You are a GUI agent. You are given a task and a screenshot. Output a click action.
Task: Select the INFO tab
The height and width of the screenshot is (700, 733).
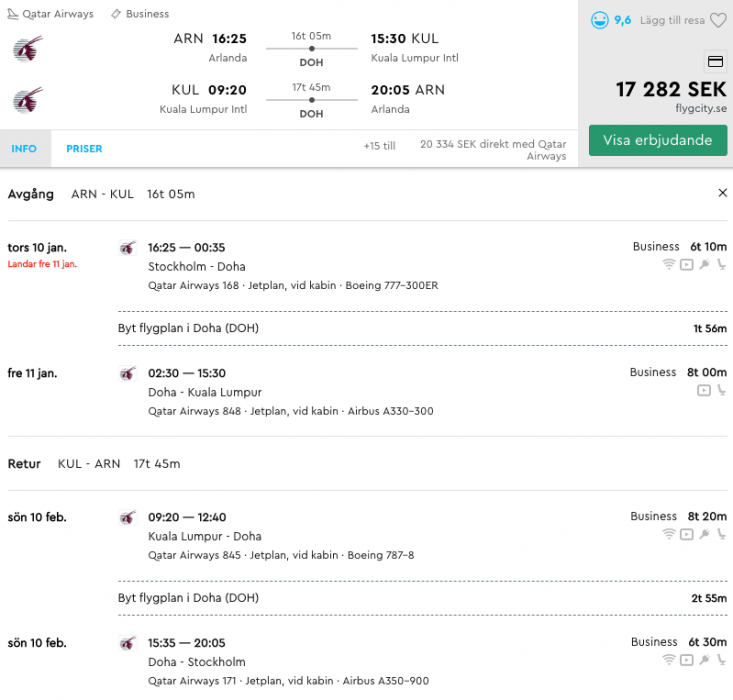click(x=24, y=149)
